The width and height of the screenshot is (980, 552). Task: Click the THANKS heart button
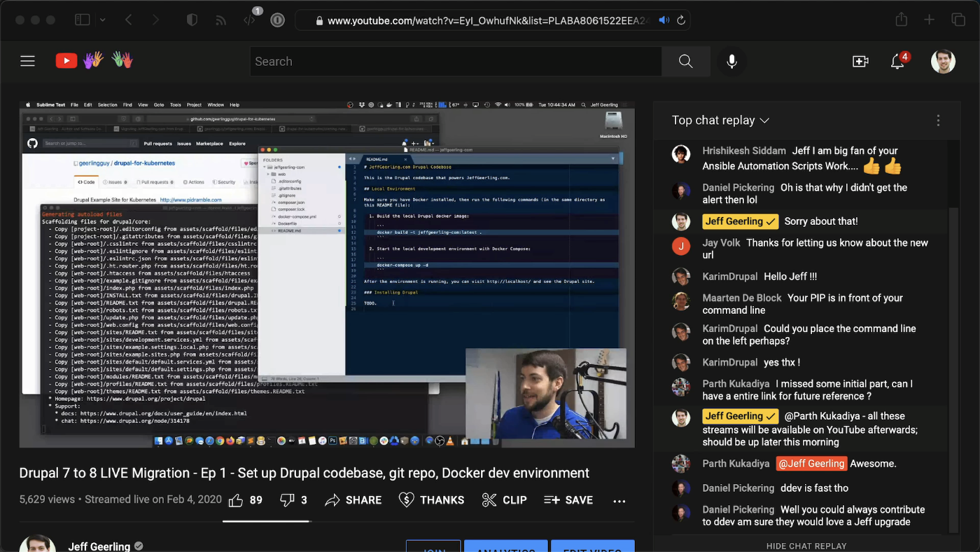pyautogui.click(x=431, y=500)
